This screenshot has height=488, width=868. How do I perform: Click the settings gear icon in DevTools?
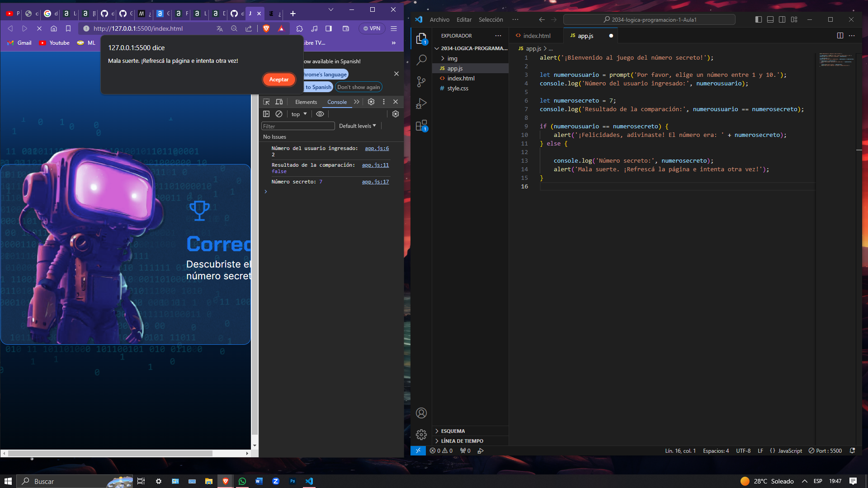[370, 101]
